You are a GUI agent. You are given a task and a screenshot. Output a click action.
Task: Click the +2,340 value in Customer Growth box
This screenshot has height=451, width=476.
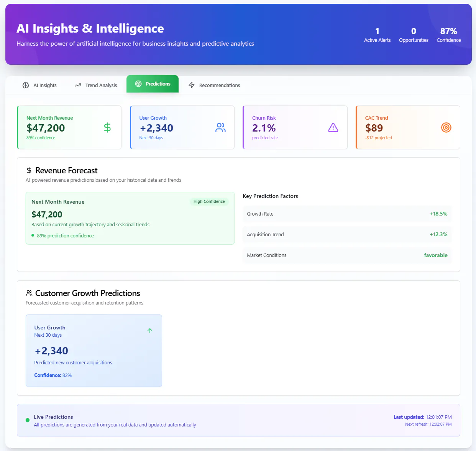click(x=51, y=351)
